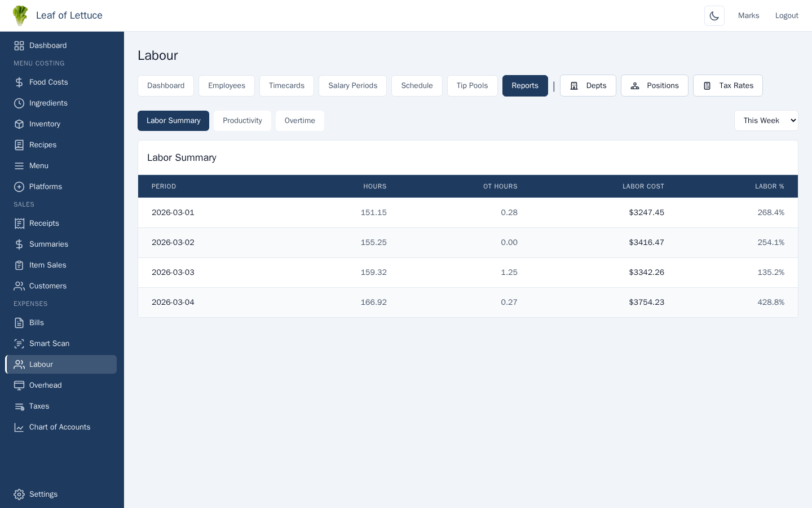Click the Leaf of Lettuce logo
Image resolution: width=812 pixels, height=508 pixels.
[20, 16]
